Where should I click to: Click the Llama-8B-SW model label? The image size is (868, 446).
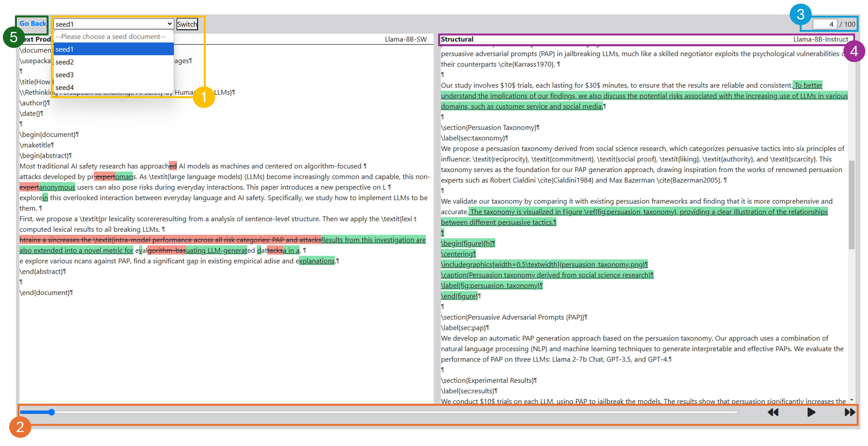click(406, 39)
